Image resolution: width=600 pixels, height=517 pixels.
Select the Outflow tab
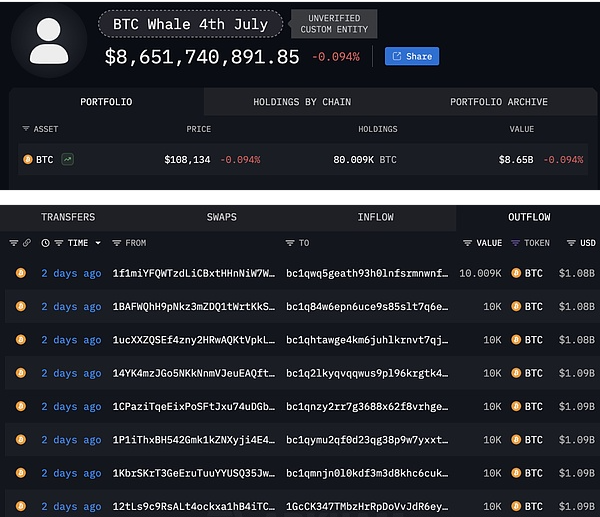pyautogui.click(x=529, y=217)
